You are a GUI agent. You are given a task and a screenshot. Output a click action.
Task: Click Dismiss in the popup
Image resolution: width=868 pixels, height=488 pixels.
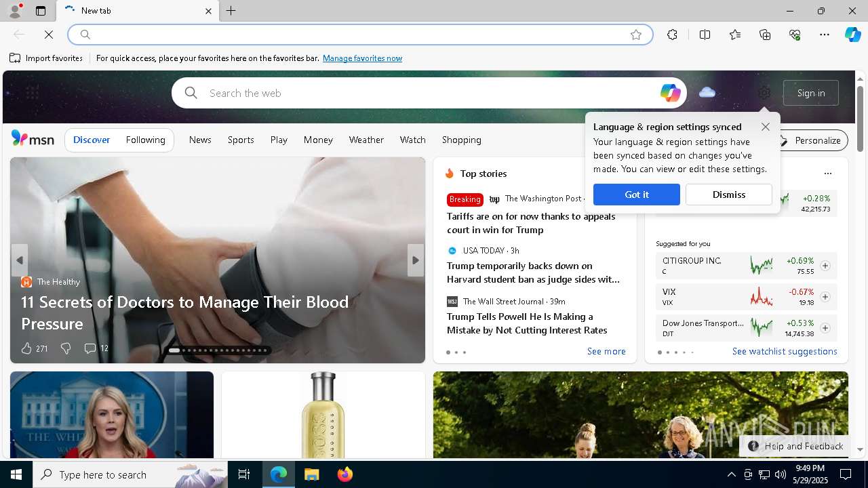[x=728, y=195]
